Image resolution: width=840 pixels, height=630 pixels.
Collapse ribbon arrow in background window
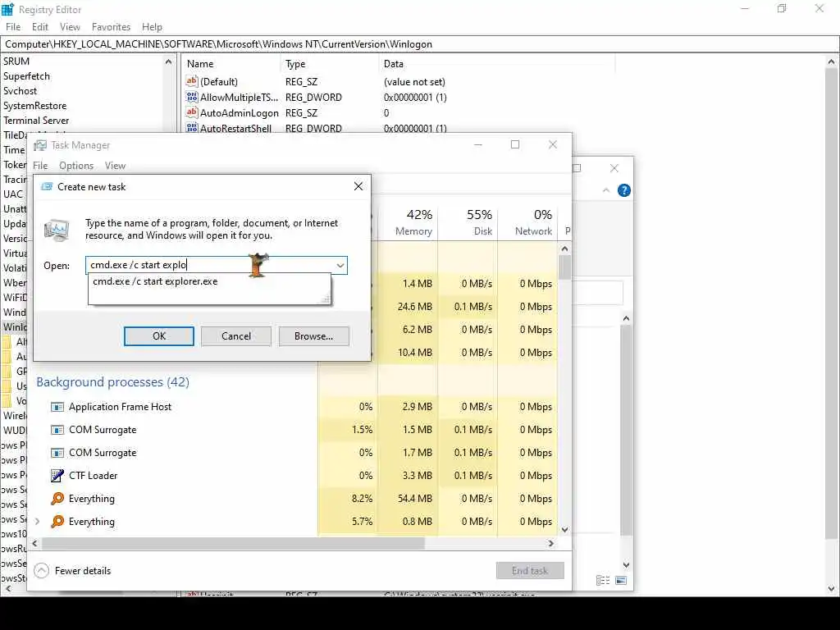606,190
